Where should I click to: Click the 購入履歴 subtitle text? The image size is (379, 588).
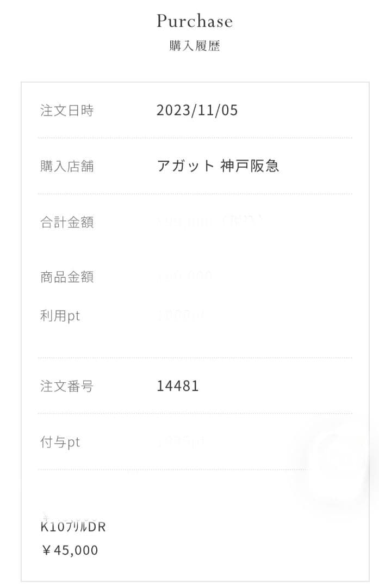195,46
